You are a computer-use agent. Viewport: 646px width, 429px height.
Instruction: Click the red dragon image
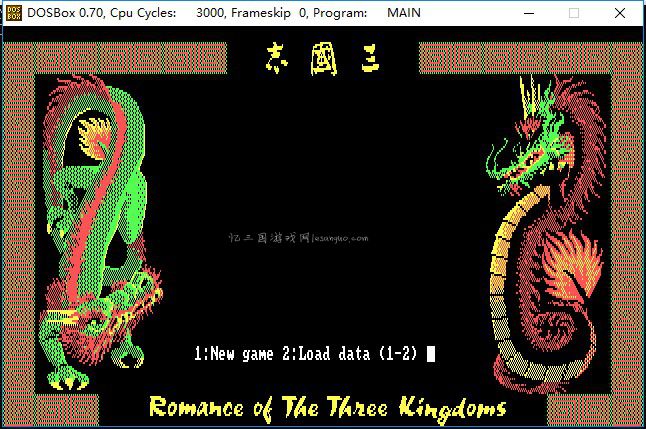pos(546,233)
